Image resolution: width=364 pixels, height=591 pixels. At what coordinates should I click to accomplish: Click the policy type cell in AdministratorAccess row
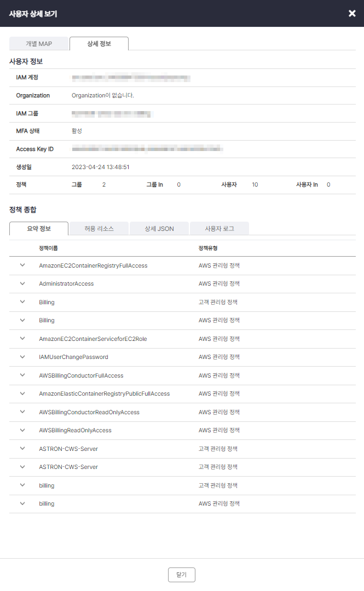[x=219, y=284]
